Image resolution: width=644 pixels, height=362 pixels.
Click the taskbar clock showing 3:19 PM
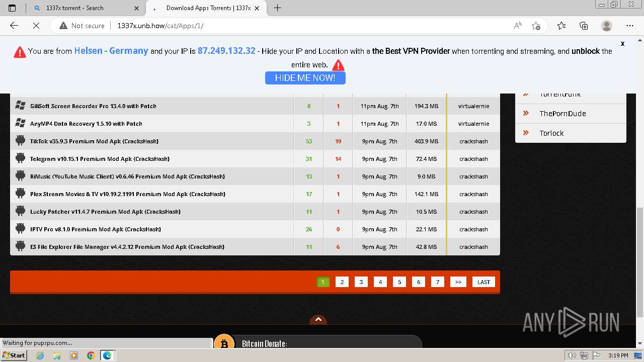[618, 355]
